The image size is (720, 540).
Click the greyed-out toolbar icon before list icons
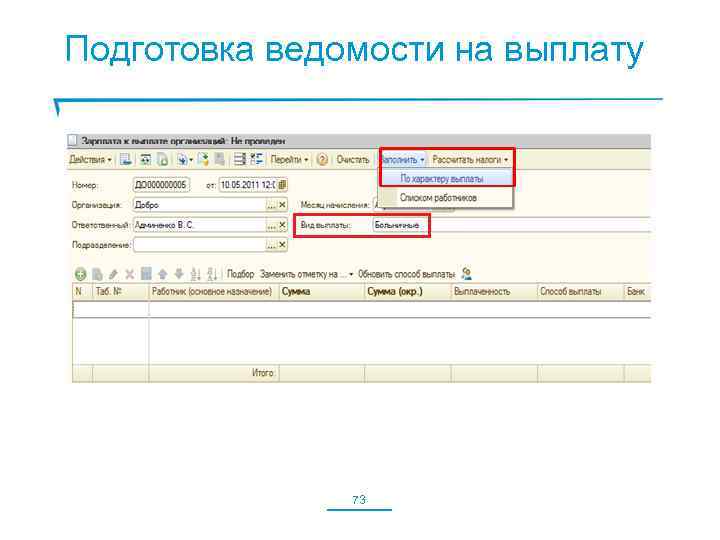[220, 159]
